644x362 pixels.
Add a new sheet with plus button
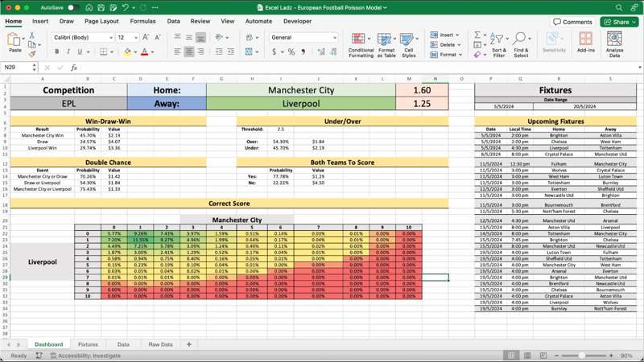[x=189, y=344]
